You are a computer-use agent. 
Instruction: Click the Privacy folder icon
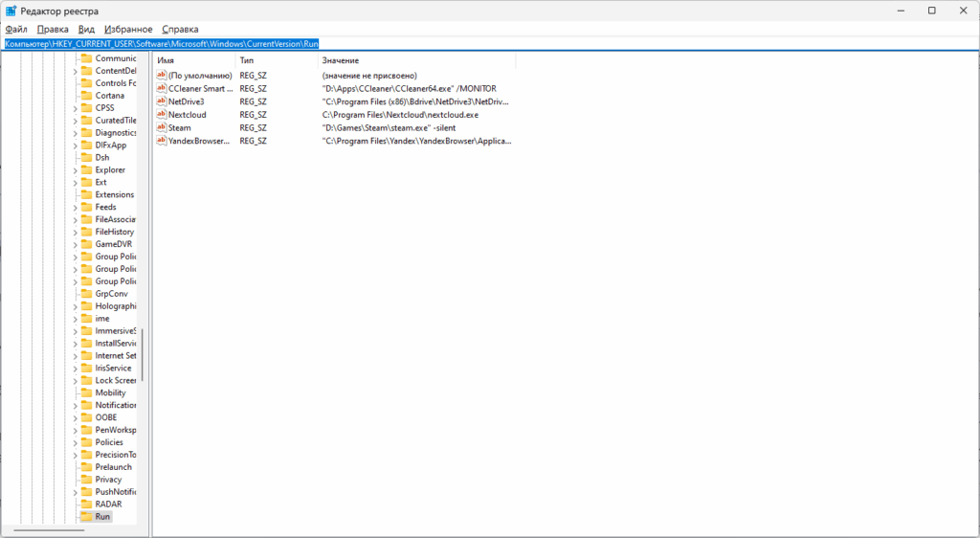pos(86,480)
